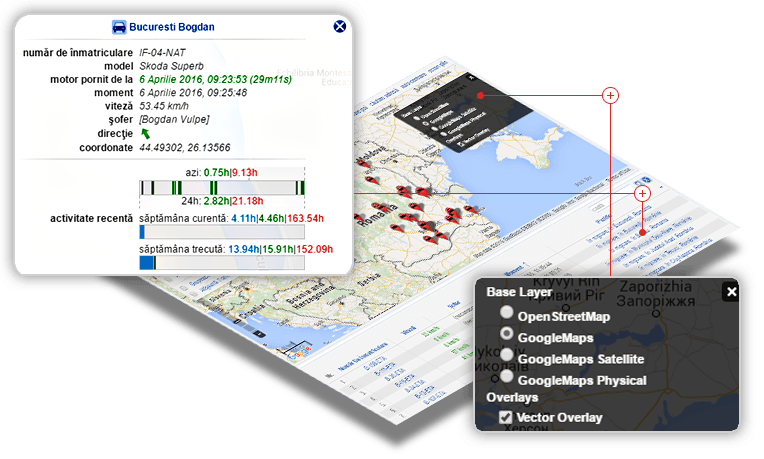764x459 pixels.
Task: Click the driver name Bogdan Vulpe
Action: (x=174, y=120)
